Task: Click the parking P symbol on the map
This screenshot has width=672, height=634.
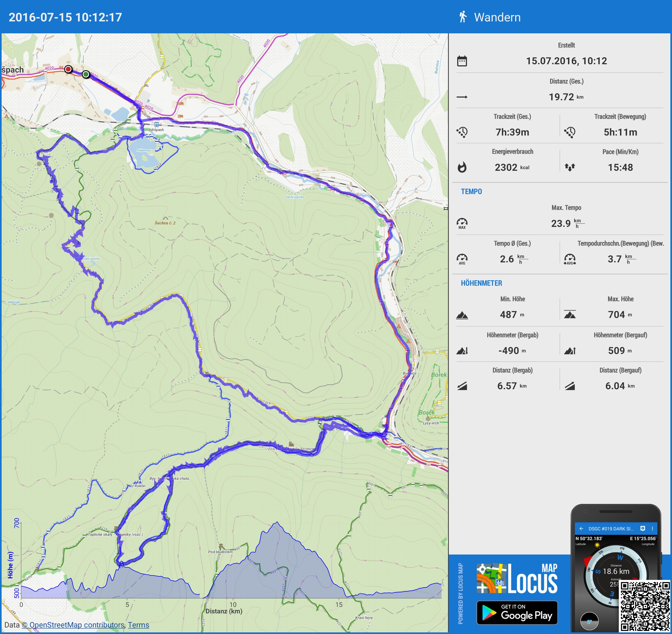Action: (148, 101)
